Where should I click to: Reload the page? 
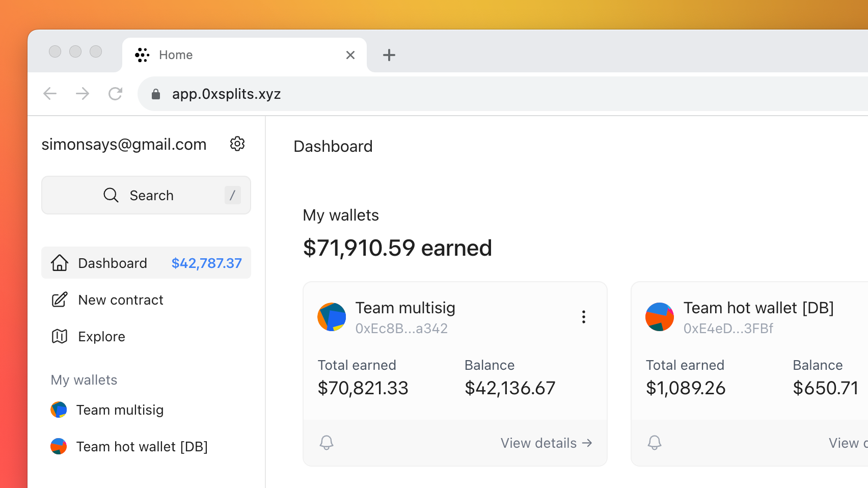[x=116, y=94]
